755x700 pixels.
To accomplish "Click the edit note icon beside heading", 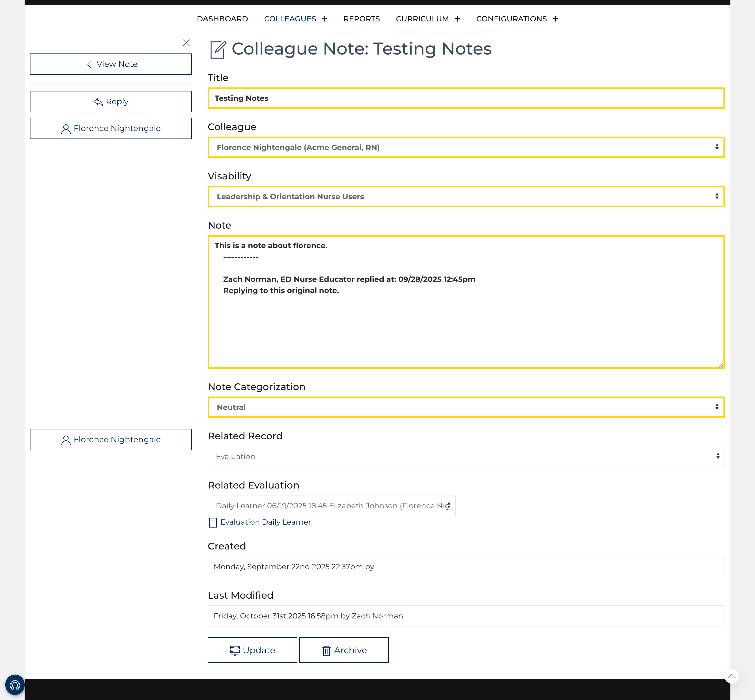I will [x=218, y=50].
